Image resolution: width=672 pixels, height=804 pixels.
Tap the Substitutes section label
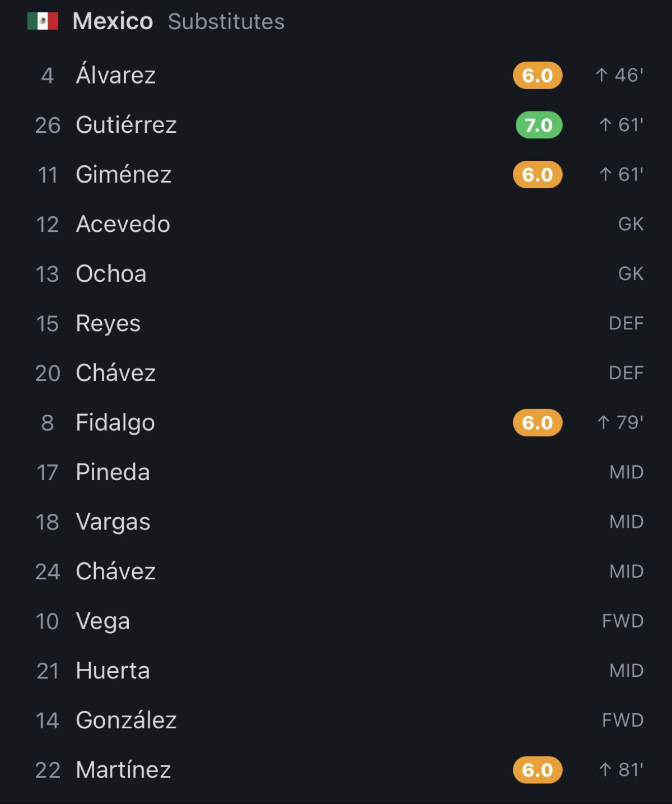[226, 22]
